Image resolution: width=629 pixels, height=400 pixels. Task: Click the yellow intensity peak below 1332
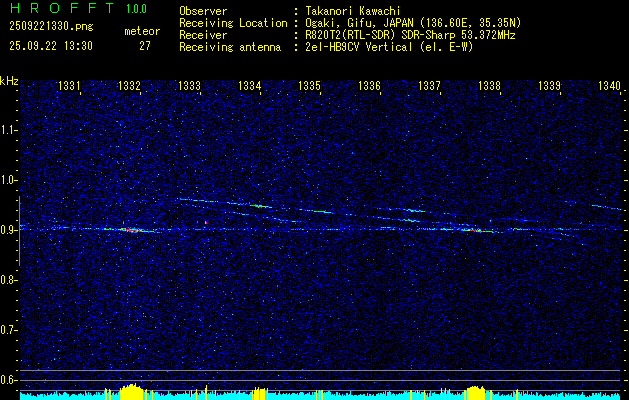pyautogui.click(x=131, y=392)
